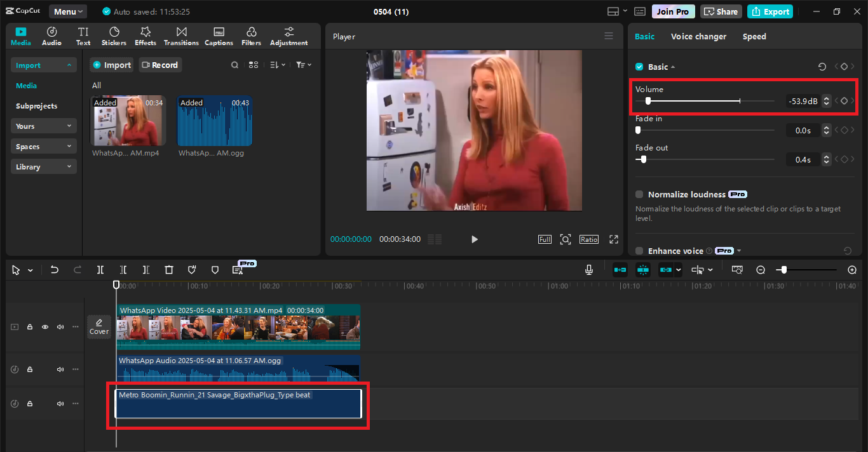Click the Share button

(721, 11)
